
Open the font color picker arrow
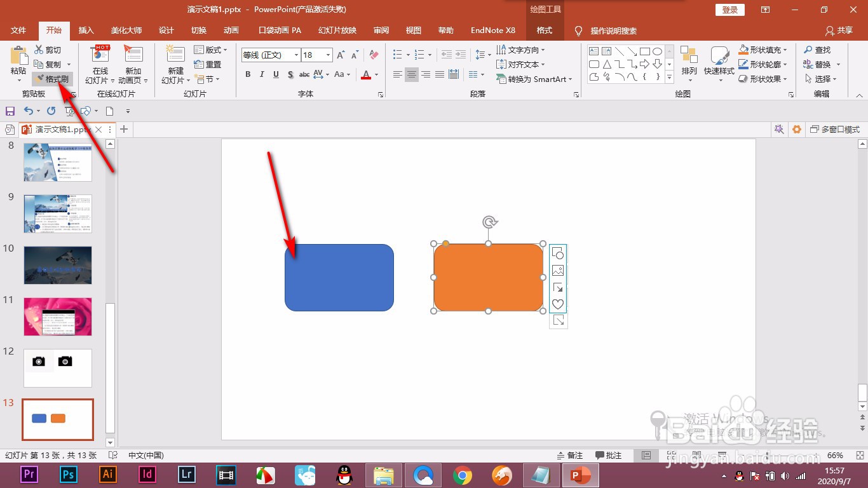[376, 74]
